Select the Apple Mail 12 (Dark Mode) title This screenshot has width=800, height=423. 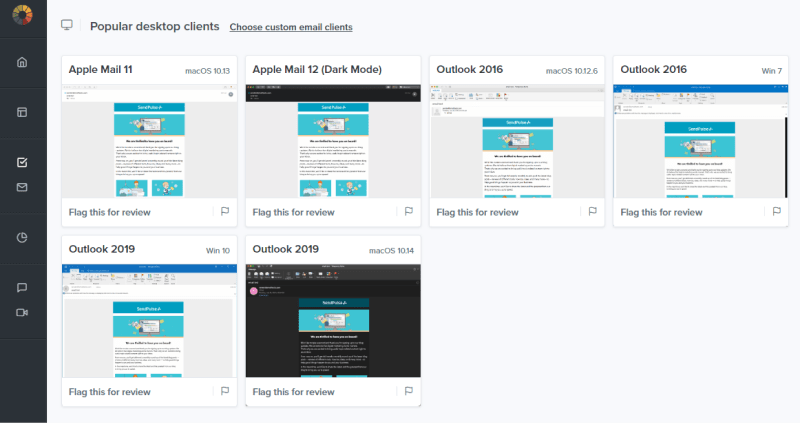[317, 69]
